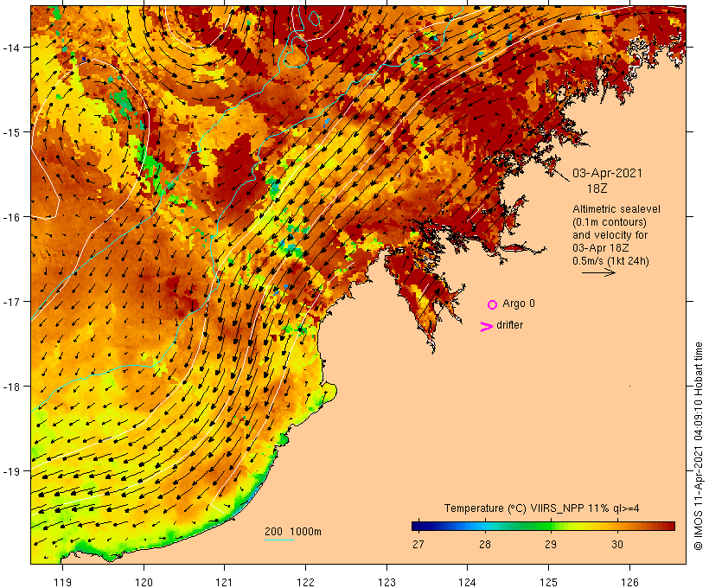This screenshot has width=709, height=588.
Task: Click the IMOS copyright timestamp text
Action: coord(698,446)
